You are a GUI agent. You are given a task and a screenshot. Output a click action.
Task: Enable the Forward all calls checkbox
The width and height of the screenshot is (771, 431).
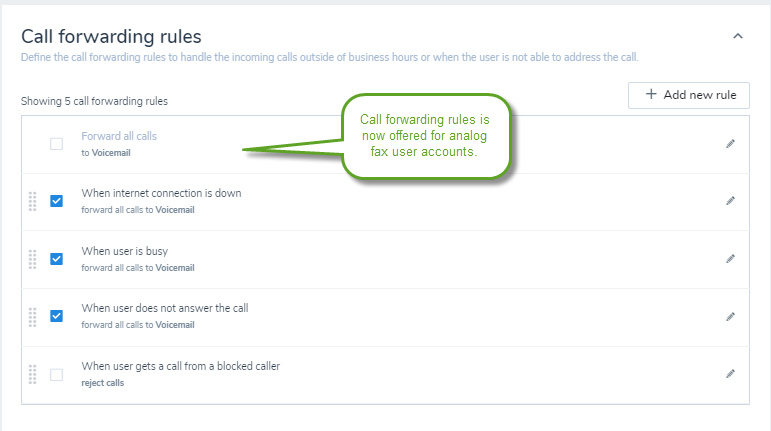(57, 144)
